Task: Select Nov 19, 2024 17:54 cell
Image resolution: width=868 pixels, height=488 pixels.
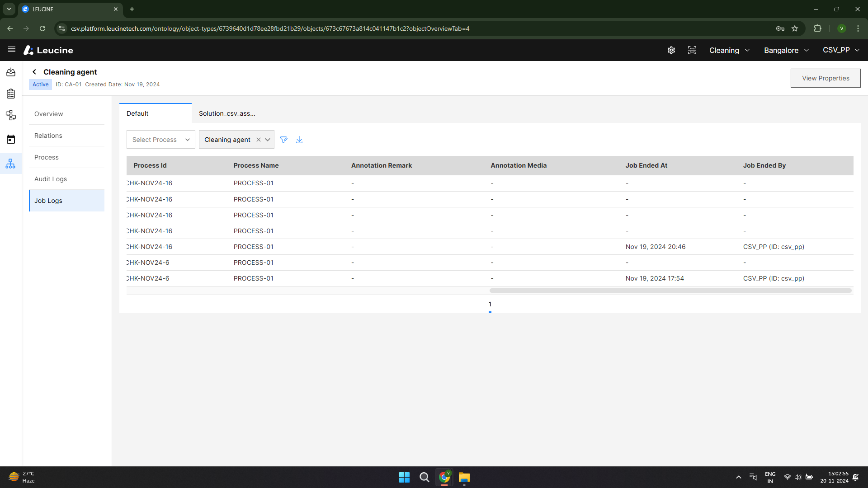Action: click(655, 278)
